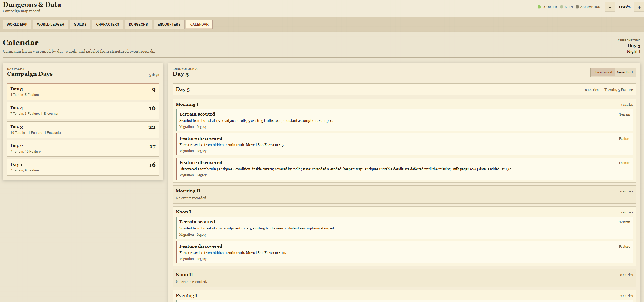Click the green Scouted legend hexagon
Image resolution: width=644 pixels, height=302 pixels.
pos(539,7)
